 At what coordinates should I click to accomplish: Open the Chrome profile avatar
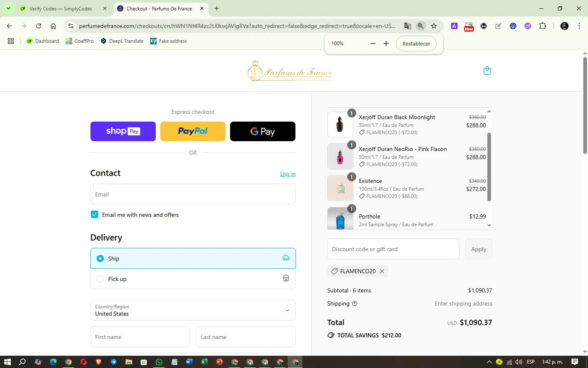coord(564,26)
